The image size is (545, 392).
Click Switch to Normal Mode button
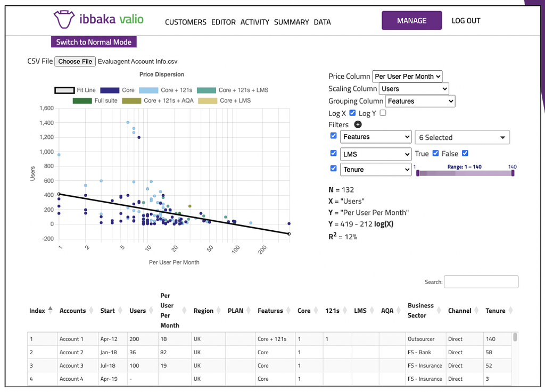(x=94, y=42)
